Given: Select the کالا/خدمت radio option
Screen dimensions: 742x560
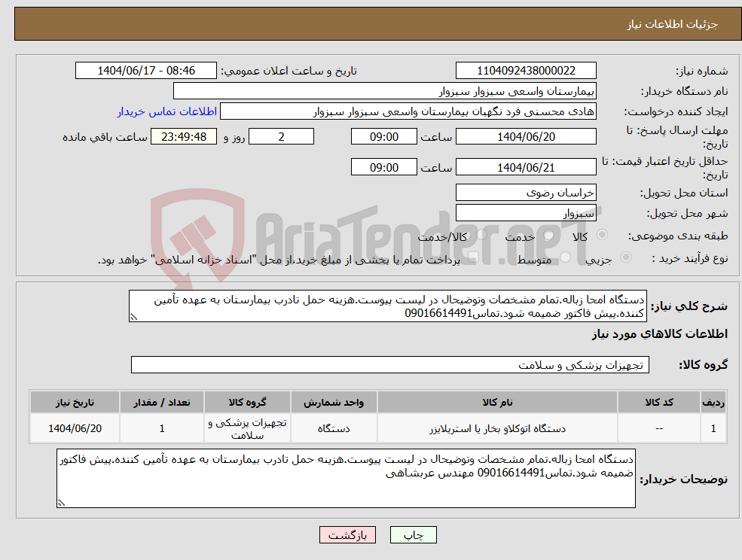Looking at the screenshot, I should tap(482, 233).
